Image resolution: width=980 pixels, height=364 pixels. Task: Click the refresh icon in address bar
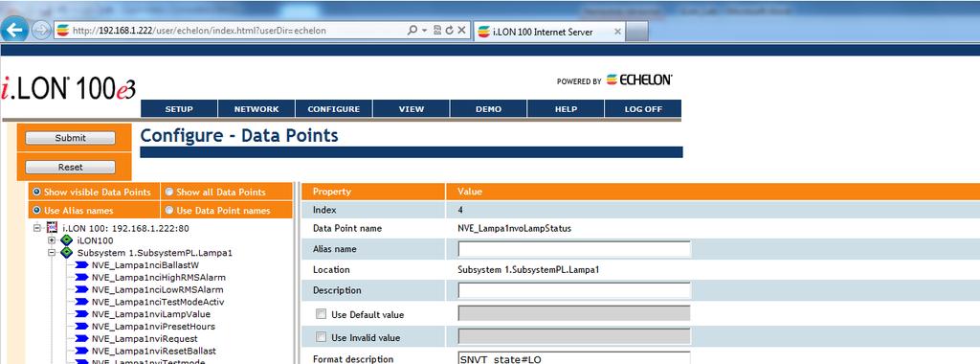pos(449,30)
